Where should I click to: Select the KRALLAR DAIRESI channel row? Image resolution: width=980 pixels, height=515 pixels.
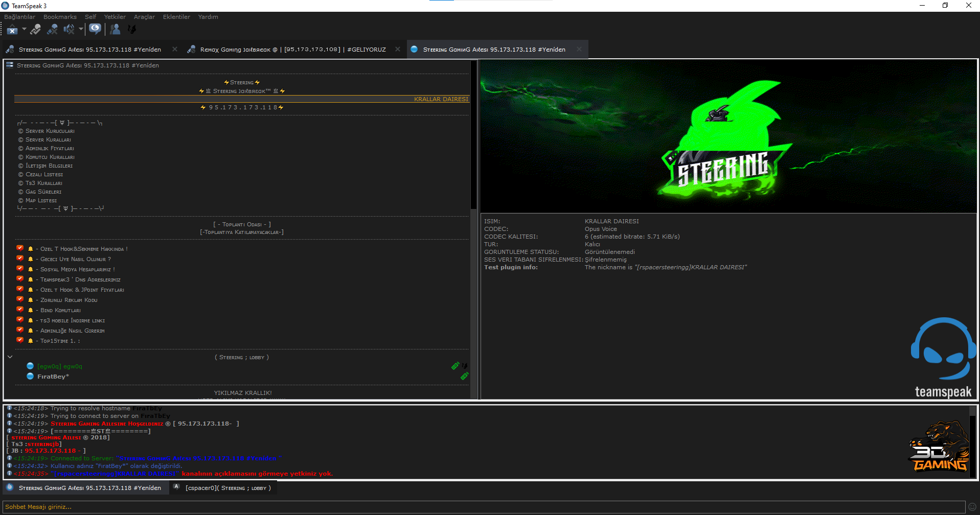(x=241, y=99)
